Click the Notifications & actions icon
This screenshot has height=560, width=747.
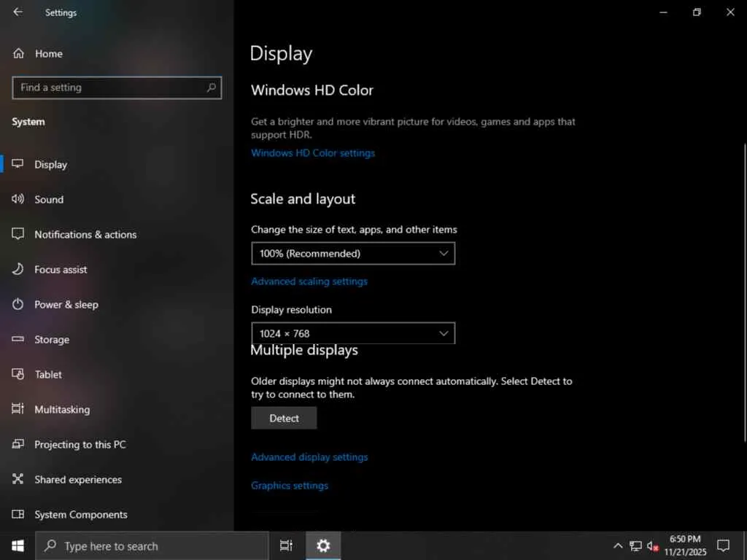click(x=18, y=234)
